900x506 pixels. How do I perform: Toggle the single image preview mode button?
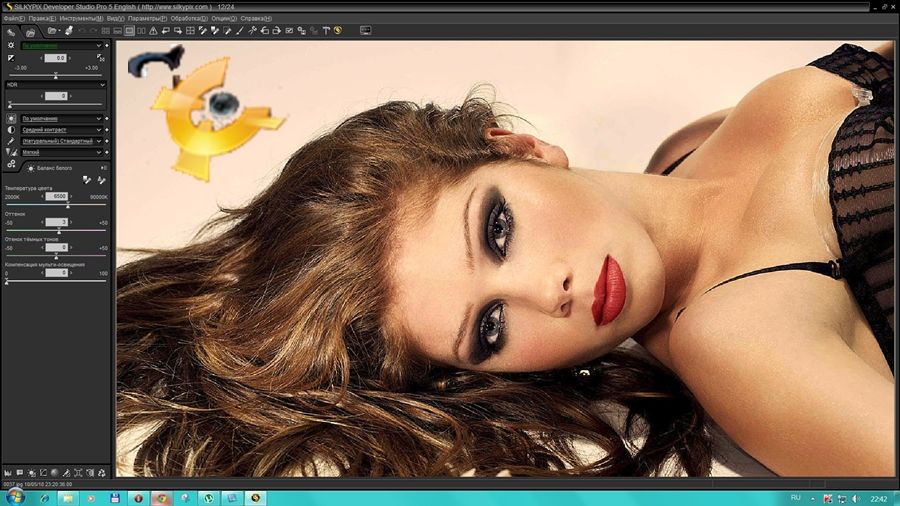[130, 31]
